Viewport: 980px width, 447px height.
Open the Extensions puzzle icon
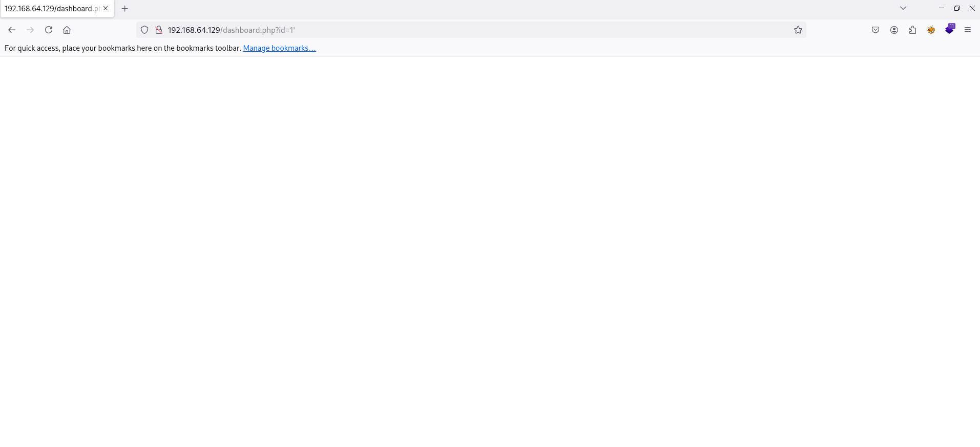coord(912,30)
